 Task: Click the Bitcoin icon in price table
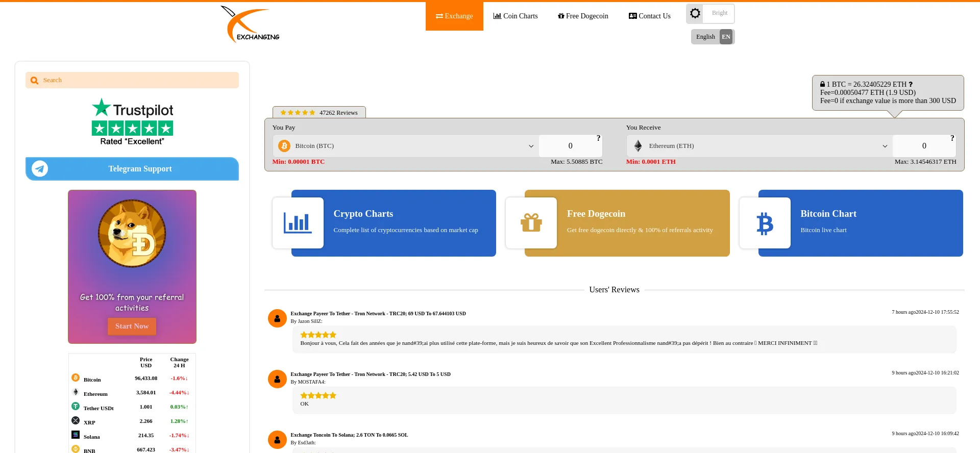coord(76,377)
